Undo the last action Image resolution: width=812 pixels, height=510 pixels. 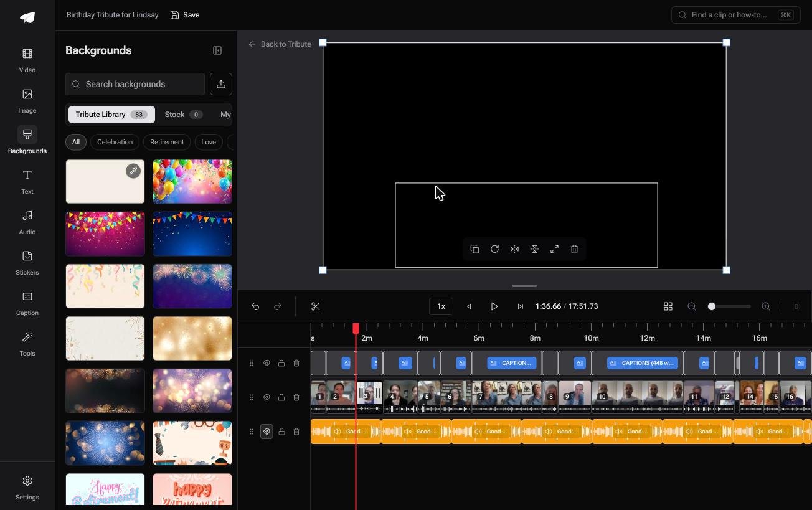tap(255, 306)
